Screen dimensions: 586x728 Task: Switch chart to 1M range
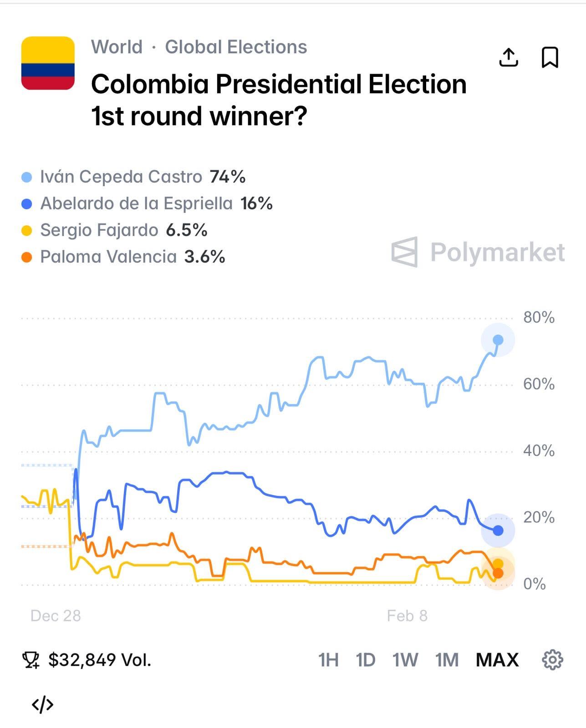447,660
